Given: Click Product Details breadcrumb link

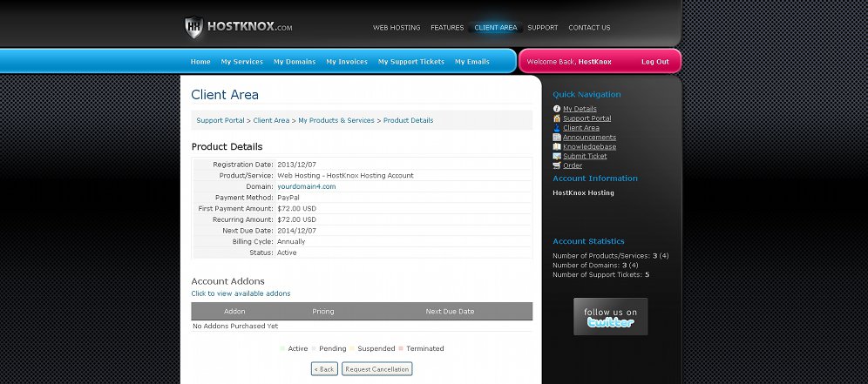Looking at the screenshot, I should click(x=408, y=121).
